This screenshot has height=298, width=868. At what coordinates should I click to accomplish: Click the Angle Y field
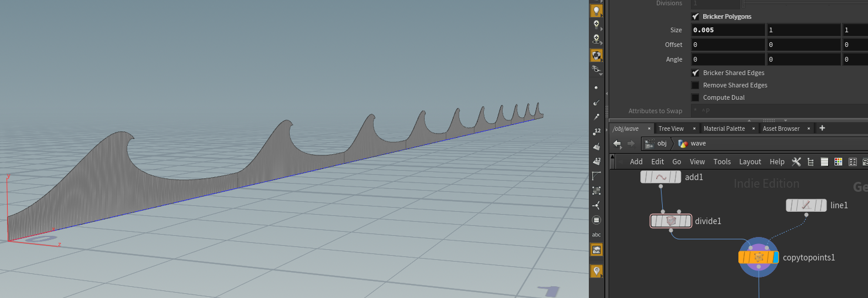coord(803,59)
